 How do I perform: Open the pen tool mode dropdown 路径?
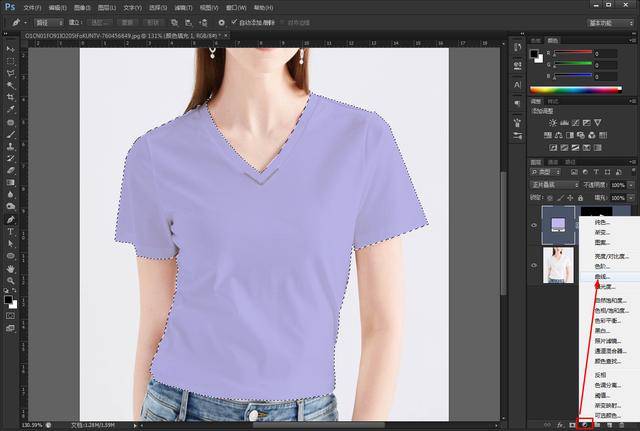click(49, 20)
